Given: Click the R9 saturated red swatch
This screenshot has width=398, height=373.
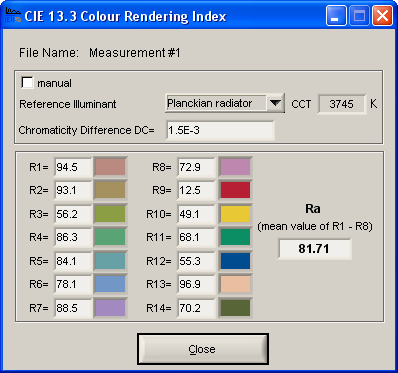Looking at the screenshot, I should (235, 190).
